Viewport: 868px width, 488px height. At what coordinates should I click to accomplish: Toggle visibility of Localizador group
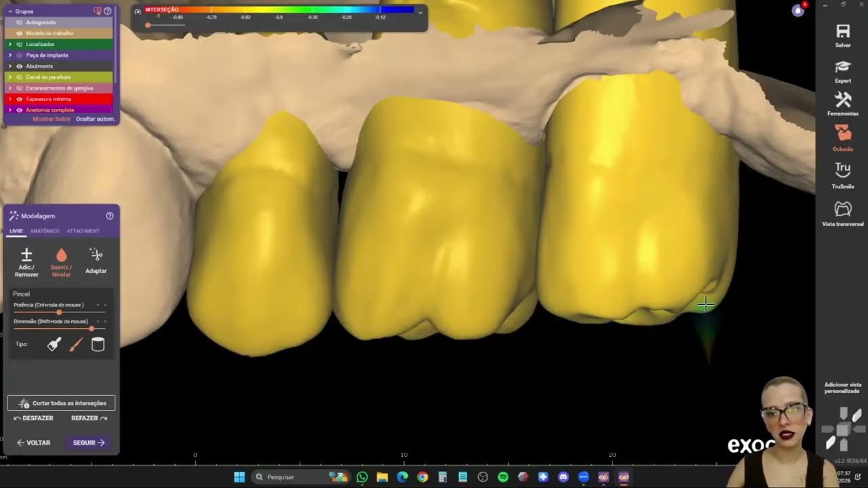pyautogui.click(x=19, y=44)
